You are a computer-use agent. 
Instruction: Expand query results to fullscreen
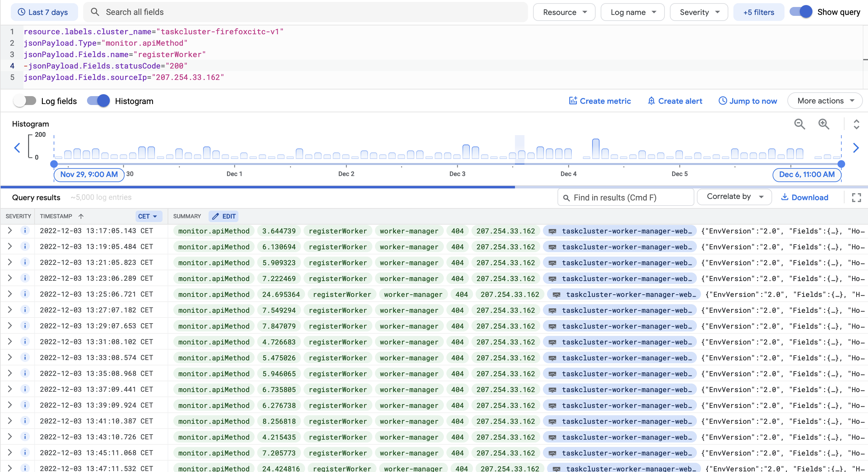857,197
